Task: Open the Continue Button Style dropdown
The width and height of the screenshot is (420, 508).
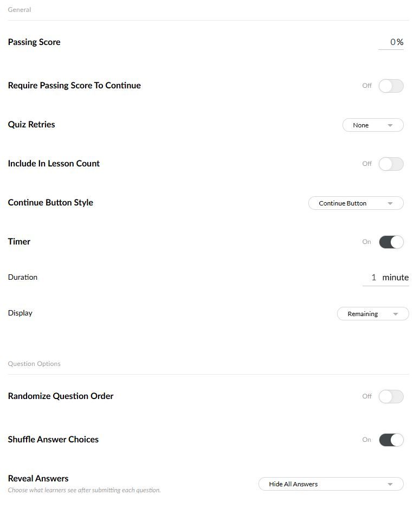Action: [356, 203]
